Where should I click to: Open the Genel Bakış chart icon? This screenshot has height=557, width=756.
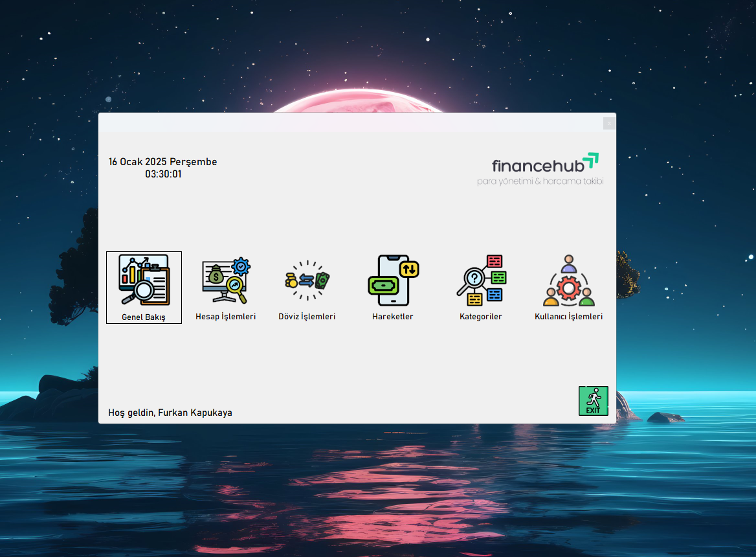(144, 280)
